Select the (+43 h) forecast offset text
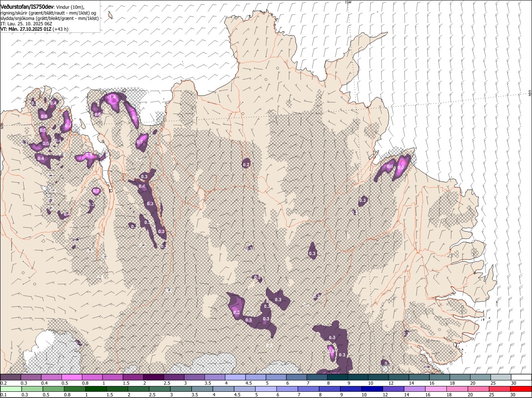 click(60, 29)
